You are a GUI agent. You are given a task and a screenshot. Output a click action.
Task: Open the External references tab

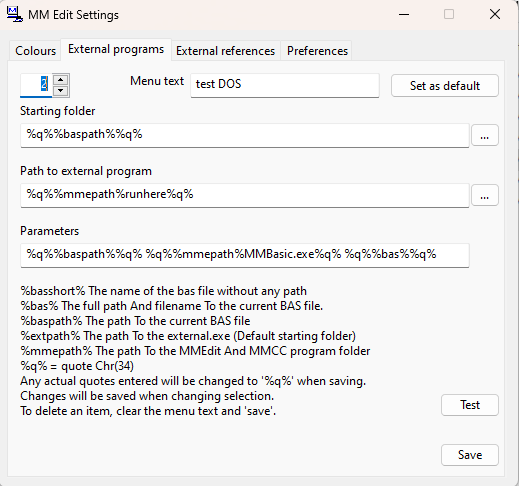click(x=226, y=51)
